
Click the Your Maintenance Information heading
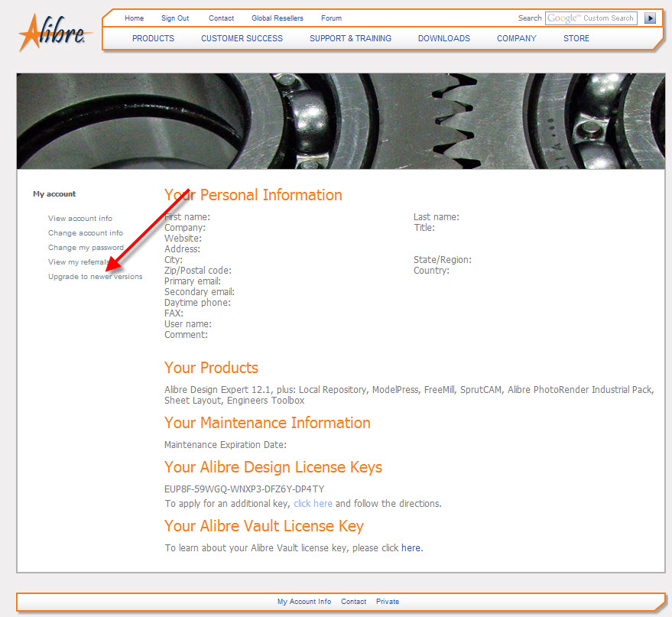tap(267, 423)
